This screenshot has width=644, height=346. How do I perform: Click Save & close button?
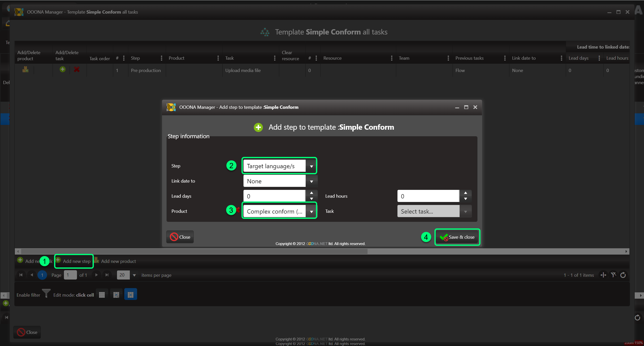pos(457,237)
